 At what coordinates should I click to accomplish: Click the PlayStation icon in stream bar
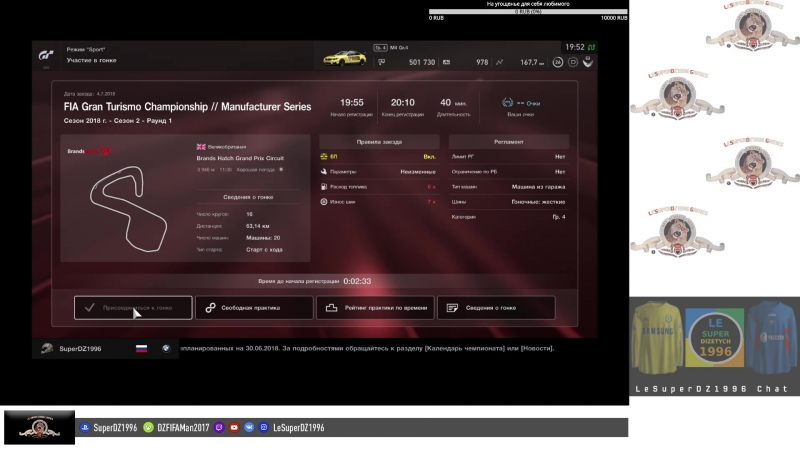click(x=85, y=428)
